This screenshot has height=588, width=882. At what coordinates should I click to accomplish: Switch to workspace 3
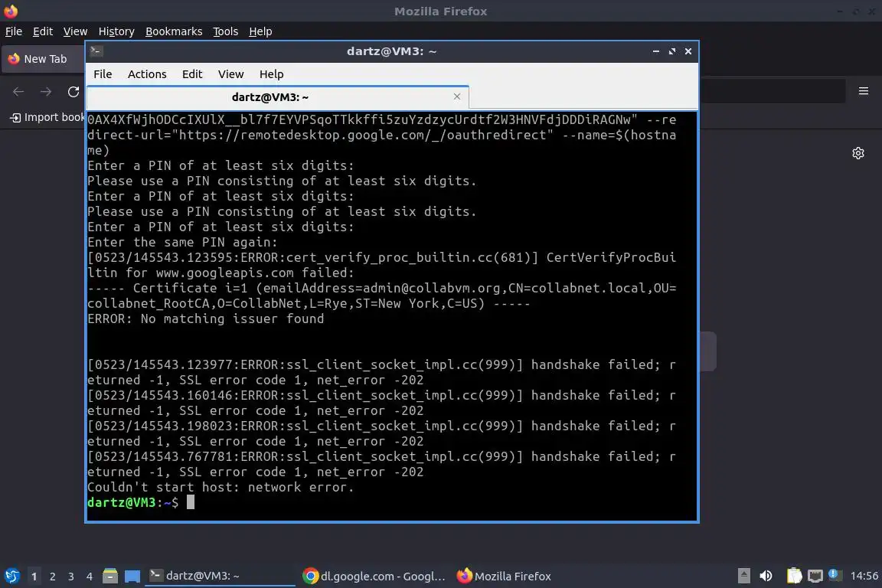pyautogui.click(x=71, y=577)
